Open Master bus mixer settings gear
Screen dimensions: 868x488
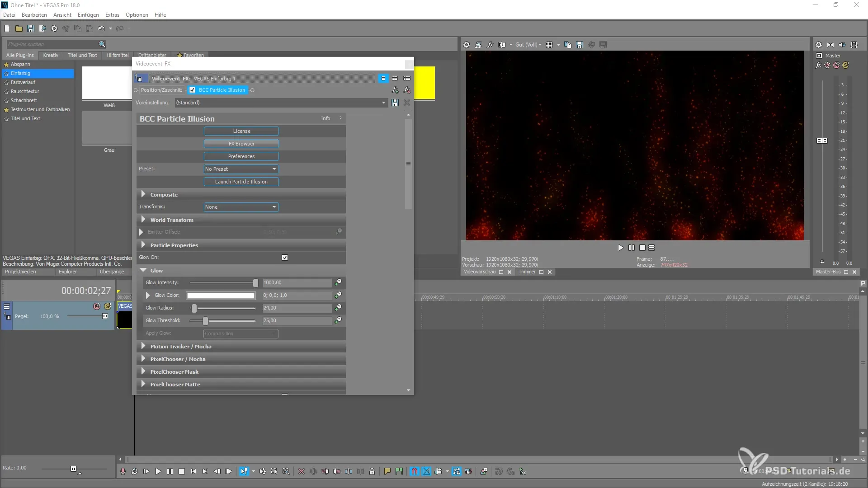click(819, 45)
